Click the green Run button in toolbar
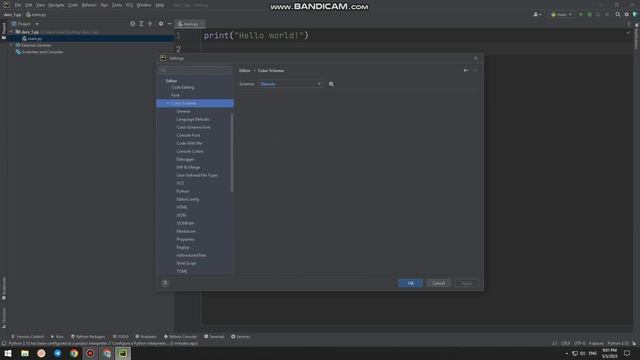 click(581, 14)
